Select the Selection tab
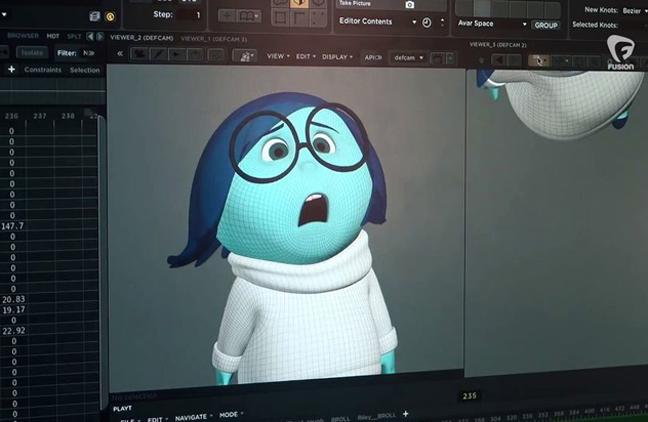 [85, 70]
